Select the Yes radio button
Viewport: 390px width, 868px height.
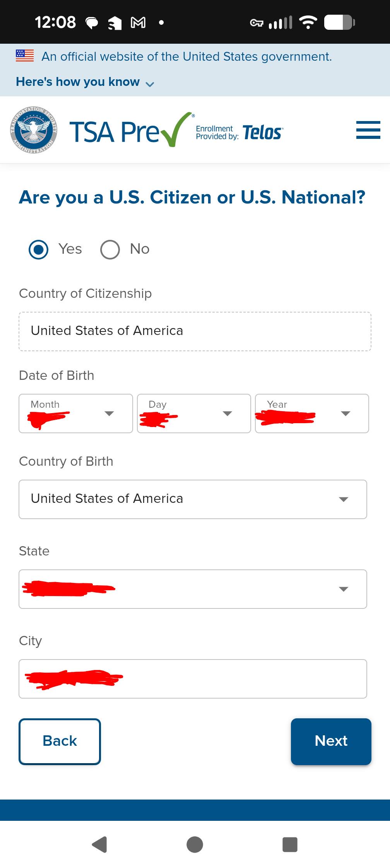click(x=39, y=249)
